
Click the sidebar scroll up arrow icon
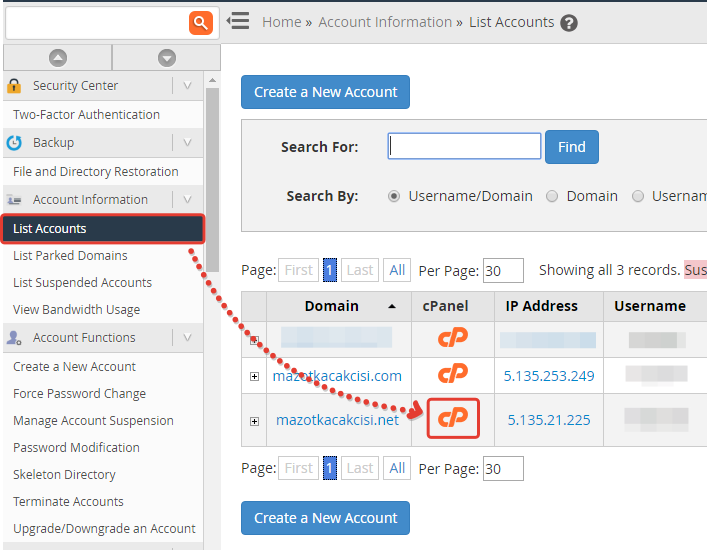click(58, 58)
